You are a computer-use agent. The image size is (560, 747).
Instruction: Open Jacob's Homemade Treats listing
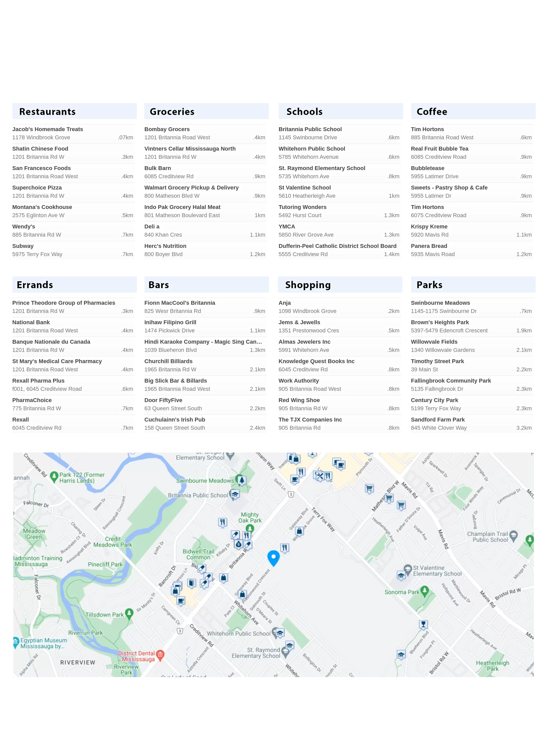coord(48,129)
